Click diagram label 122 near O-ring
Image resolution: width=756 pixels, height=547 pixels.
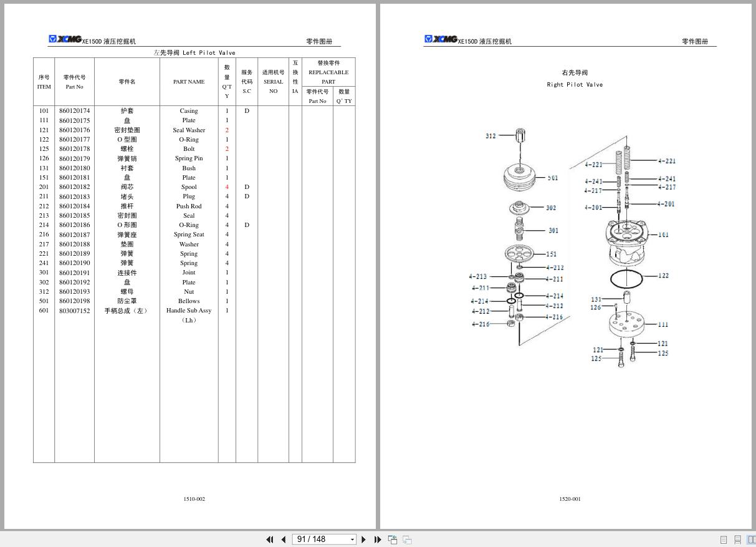(663, 276)
